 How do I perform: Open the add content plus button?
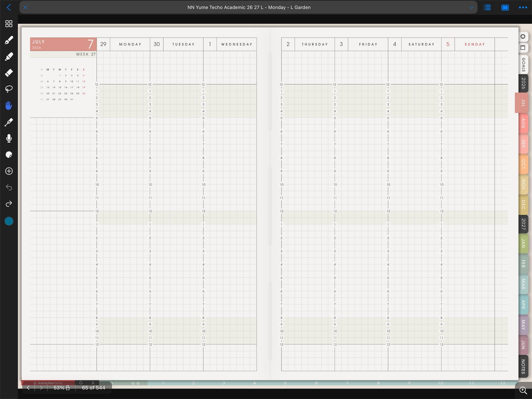tap(9, 171)
